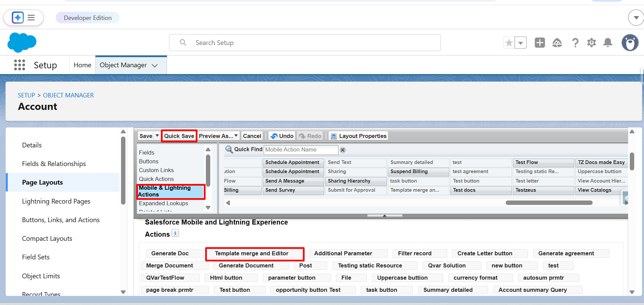644x305 pixels.
Task: Expand the Preview As dropdown
Action: pyautogui.click(x=236, y=136)
